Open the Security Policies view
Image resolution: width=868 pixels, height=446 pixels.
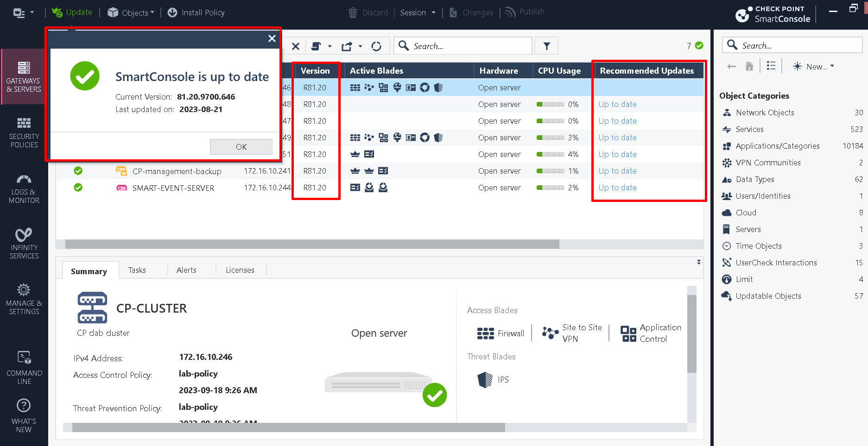coord(24,132)
